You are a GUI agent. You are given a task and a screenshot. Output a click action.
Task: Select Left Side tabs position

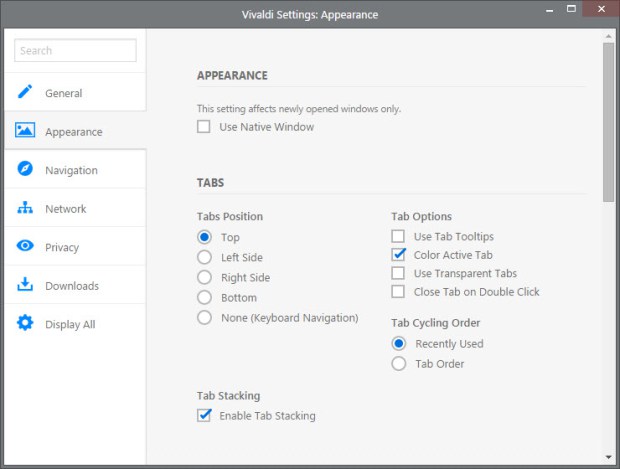coord(204,257)
